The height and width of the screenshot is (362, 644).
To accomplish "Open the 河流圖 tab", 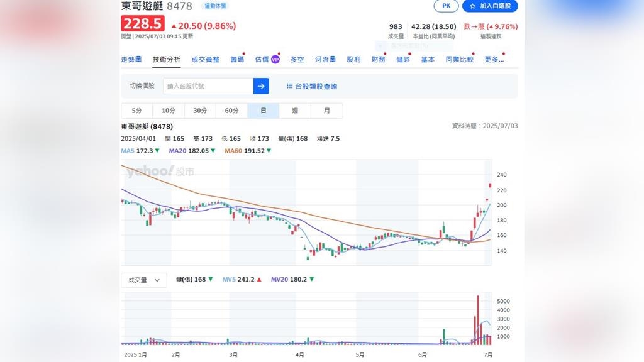I will [x=325, y=60].
